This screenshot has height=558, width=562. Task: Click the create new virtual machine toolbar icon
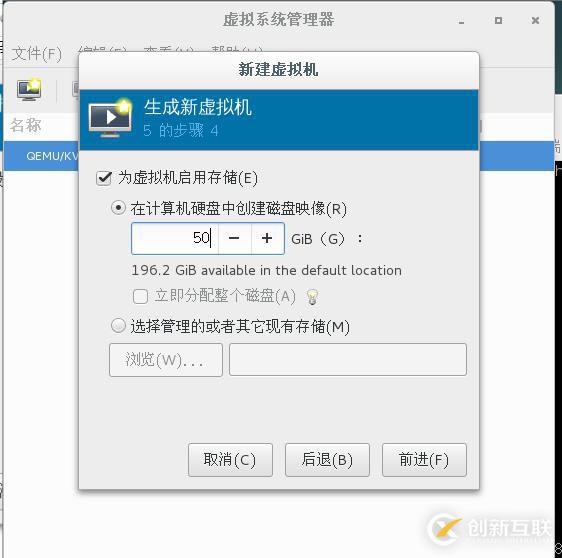29,90
